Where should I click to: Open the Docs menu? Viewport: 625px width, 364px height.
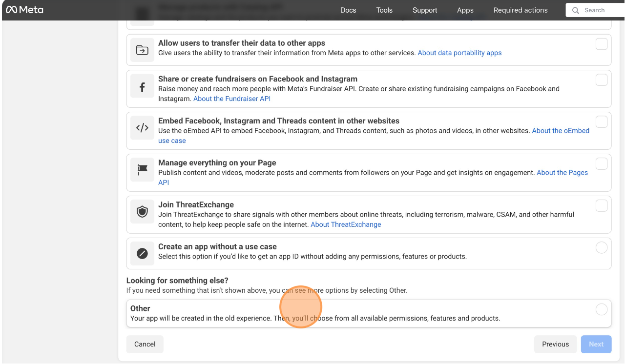click(x=348, y=10)
